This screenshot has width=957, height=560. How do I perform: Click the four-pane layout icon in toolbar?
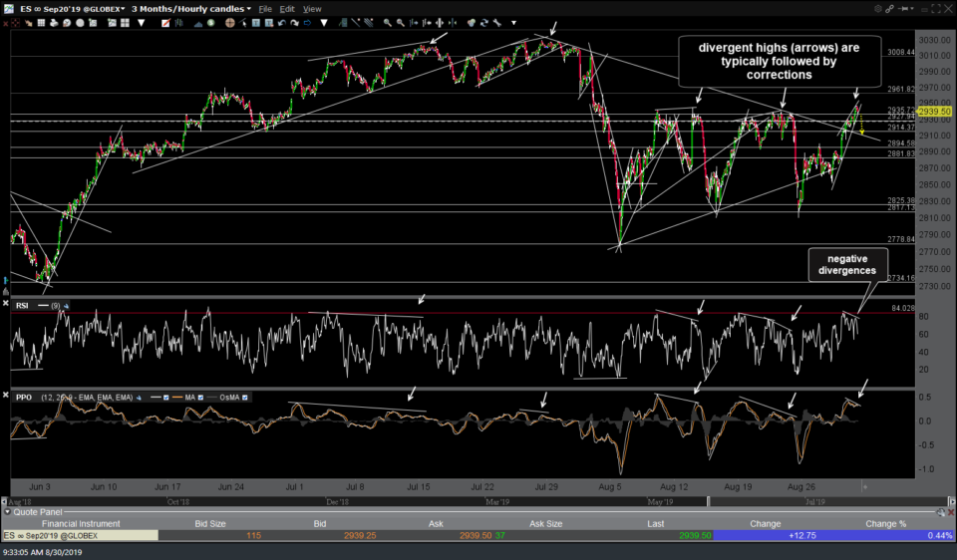coord(126,23)
